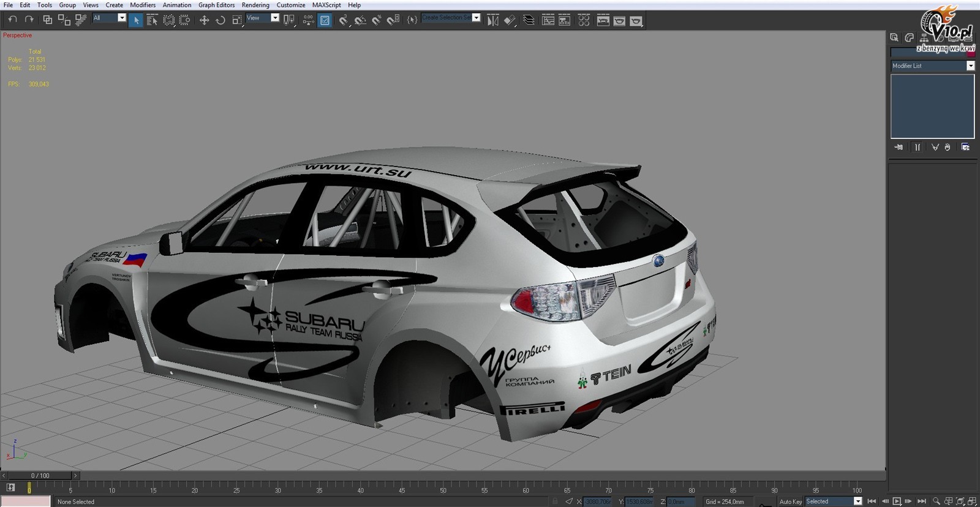Click the Align tool icon

[509, 20]
